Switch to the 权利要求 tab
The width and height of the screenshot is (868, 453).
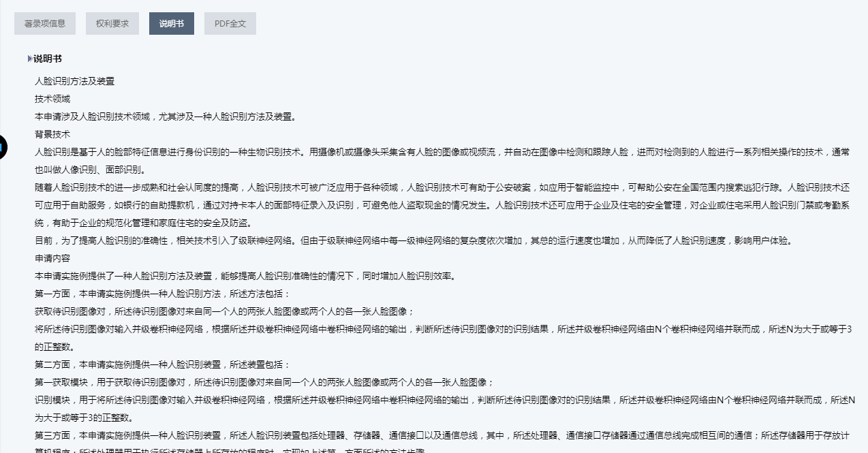coord(112,23)
